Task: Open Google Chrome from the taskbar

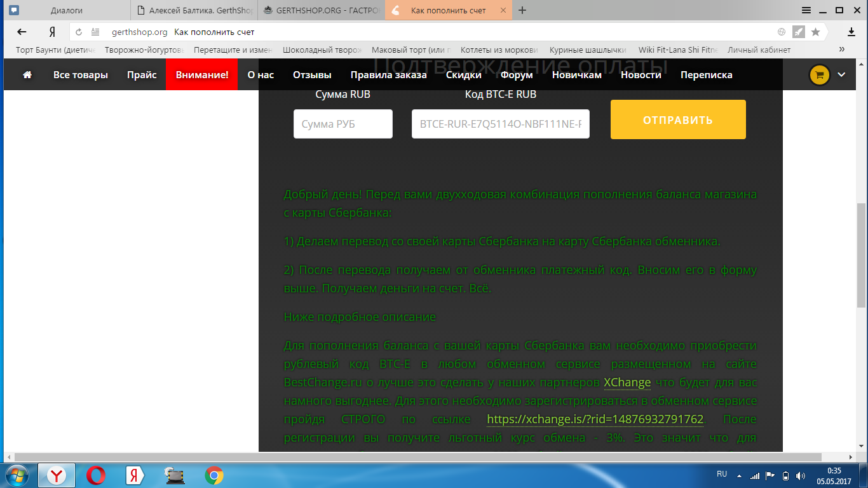Action: click(214, 475)
